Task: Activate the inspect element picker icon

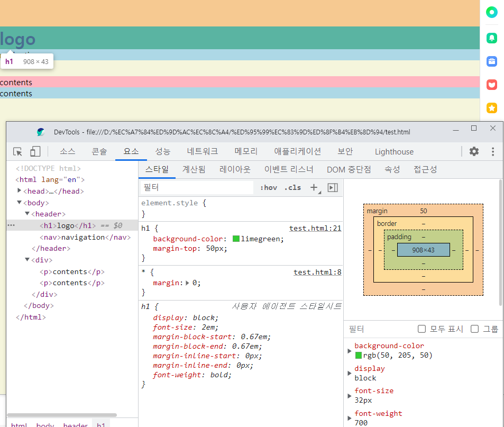Action: [x=17, y=151]
